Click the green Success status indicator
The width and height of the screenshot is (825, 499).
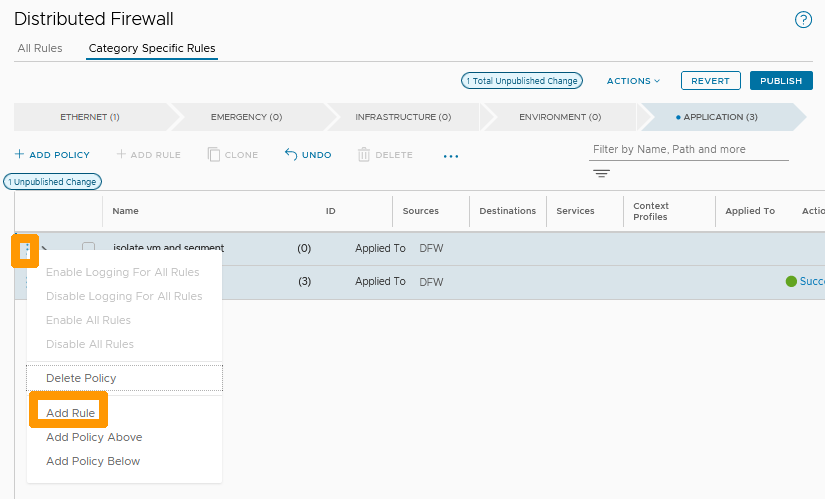click(x=791, y=282)
